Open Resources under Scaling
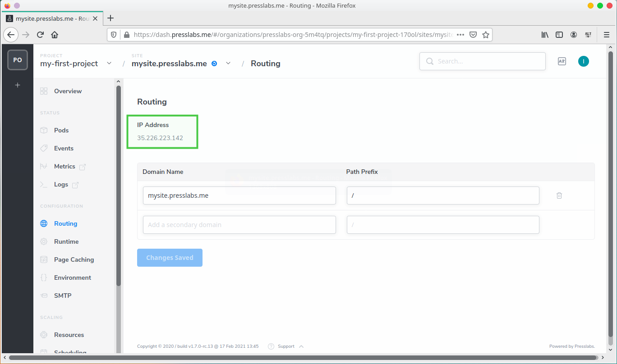This screenshot has width=617, height=364. [x=69, y=335]
